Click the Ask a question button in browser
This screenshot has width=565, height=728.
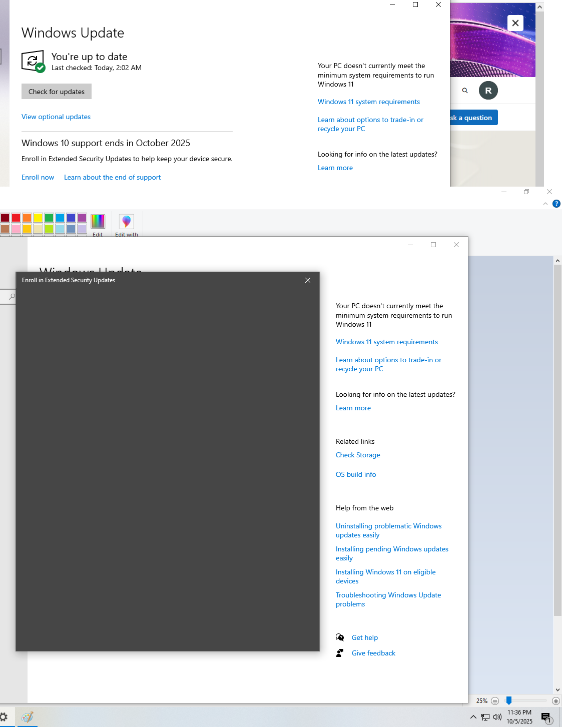click(473, 118)
